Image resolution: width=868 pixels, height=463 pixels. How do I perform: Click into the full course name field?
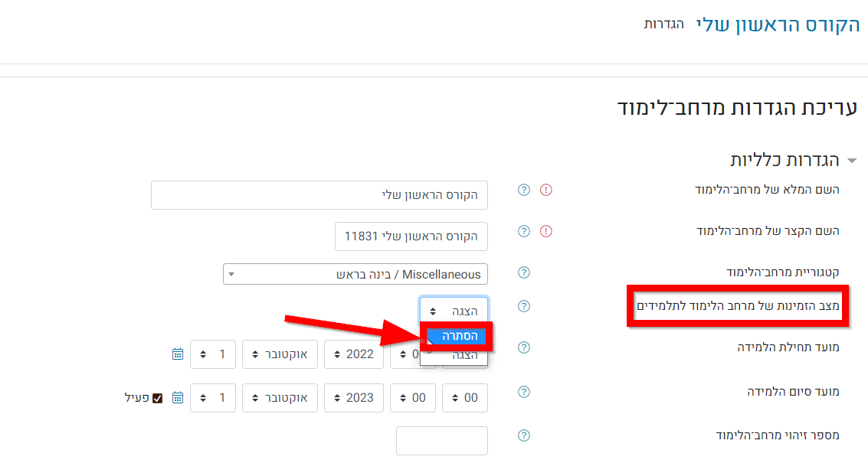pyautogui.click(x=319, y=195)
